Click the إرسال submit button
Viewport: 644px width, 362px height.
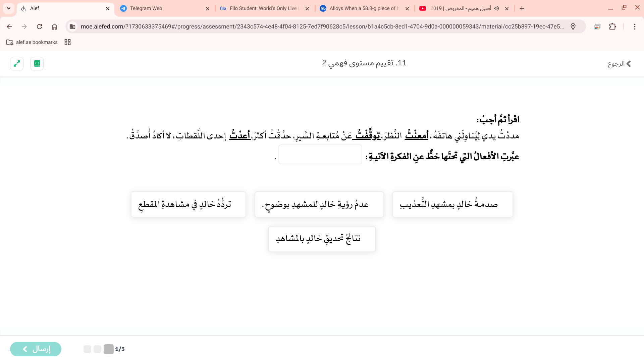[36, 349]
